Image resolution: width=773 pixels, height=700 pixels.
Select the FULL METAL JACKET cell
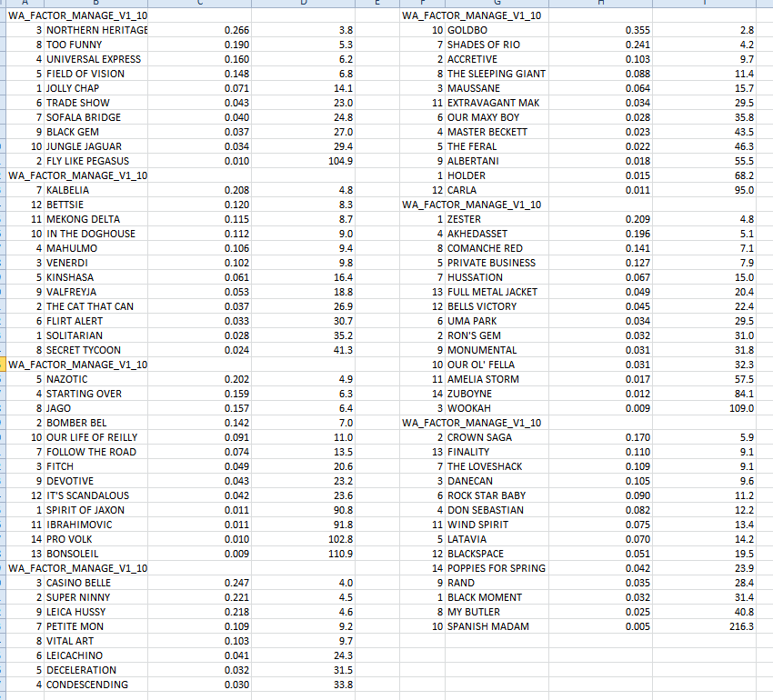click(497, 292)
